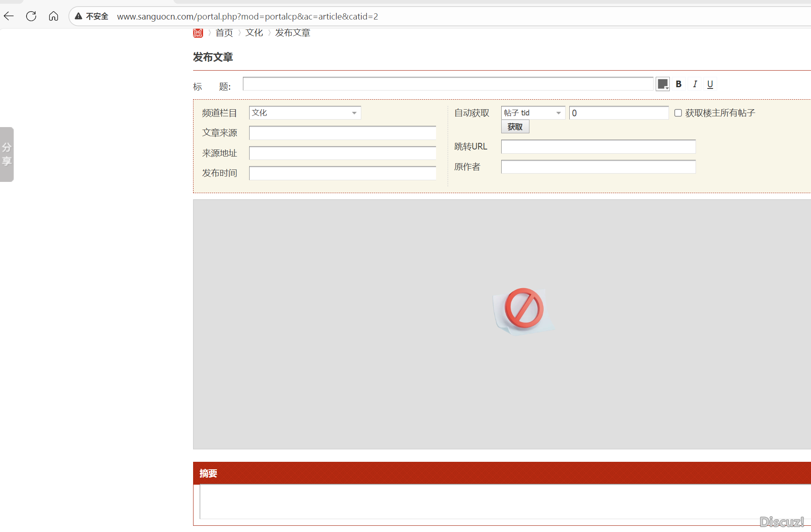Screen dimensions: 811x532
Task: Open 文化 breadcrumb link
Action: (x=254, y=33)
